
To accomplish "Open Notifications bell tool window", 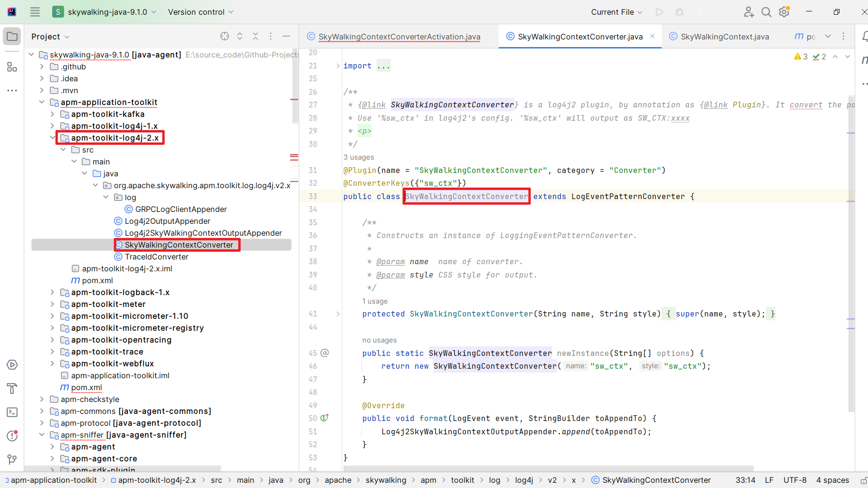I will [865, 36].
